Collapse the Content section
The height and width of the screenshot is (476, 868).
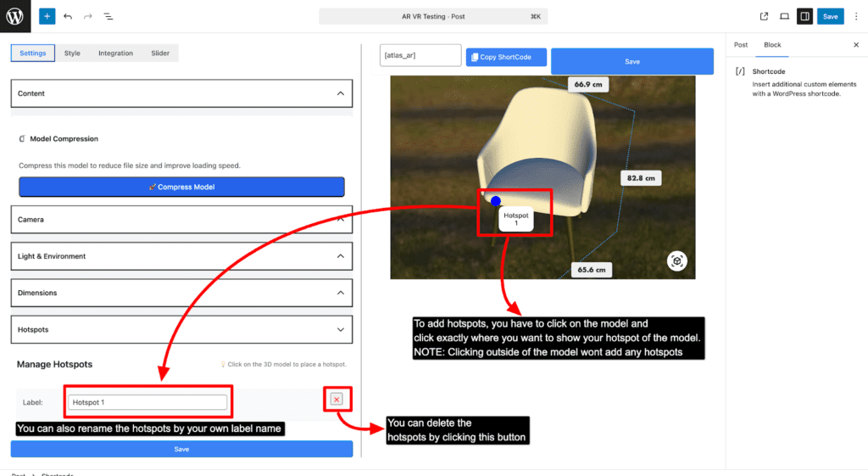pyautogui.click(x=340, y=93)
